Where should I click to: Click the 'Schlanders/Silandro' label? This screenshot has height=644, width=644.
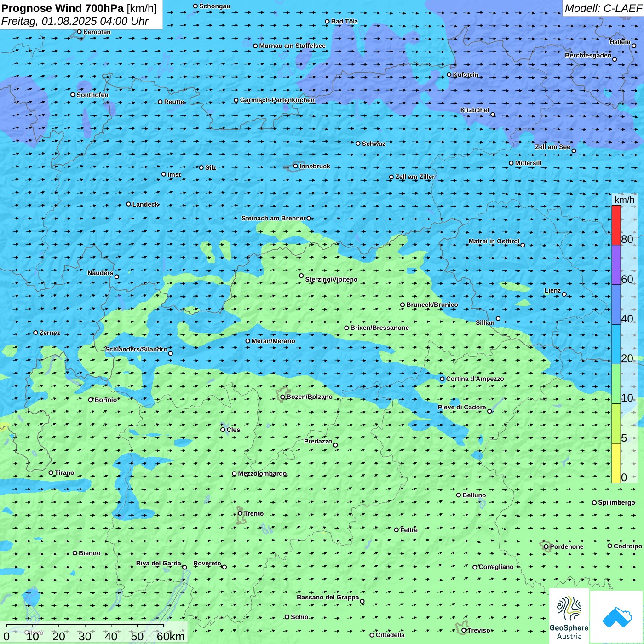click(x=136, y=349)
